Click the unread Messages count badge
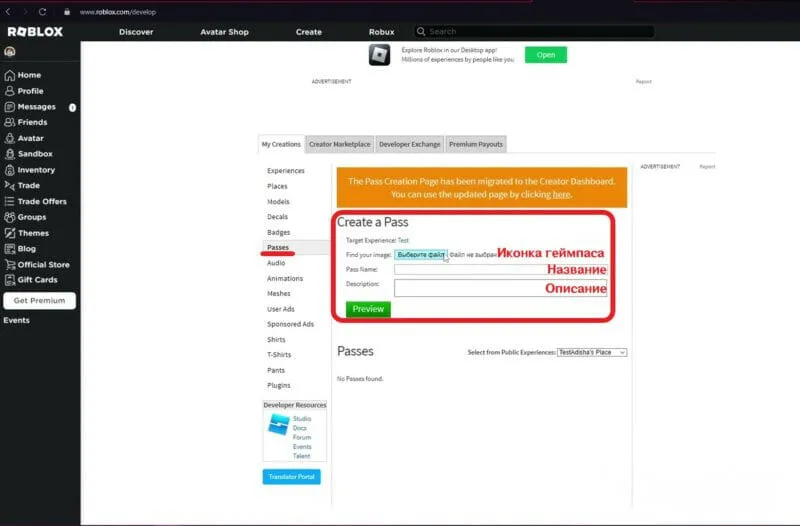Viewport: 800px width, 526px height. coord(72,108)
